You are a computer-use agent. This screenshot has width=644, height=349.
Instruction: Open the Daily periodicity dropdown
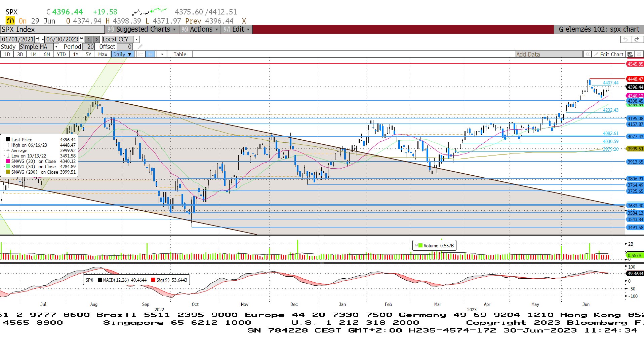123,54
